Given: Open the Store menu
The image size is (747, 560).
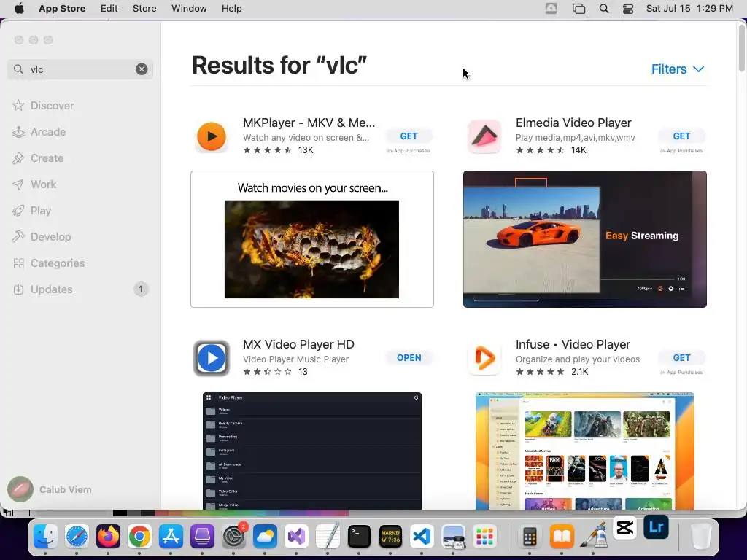Looking at the screenshot, I should [x=144, y=9].
